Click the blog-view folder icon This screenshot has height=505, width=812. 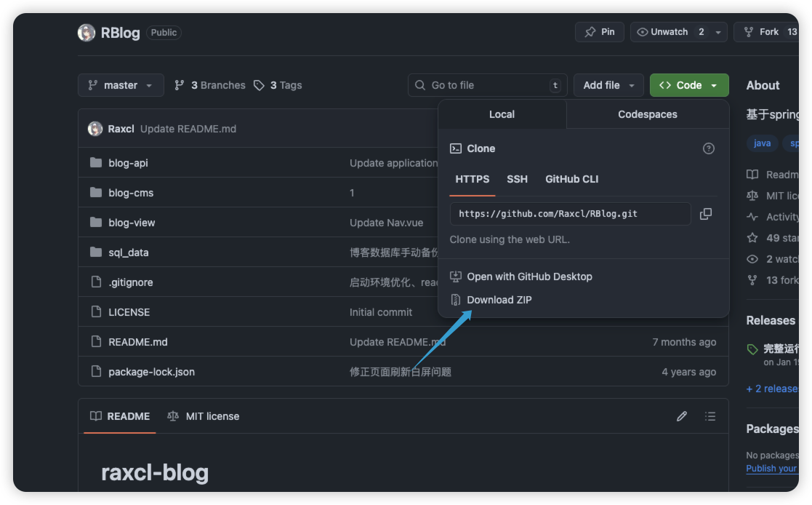(96, 222)
